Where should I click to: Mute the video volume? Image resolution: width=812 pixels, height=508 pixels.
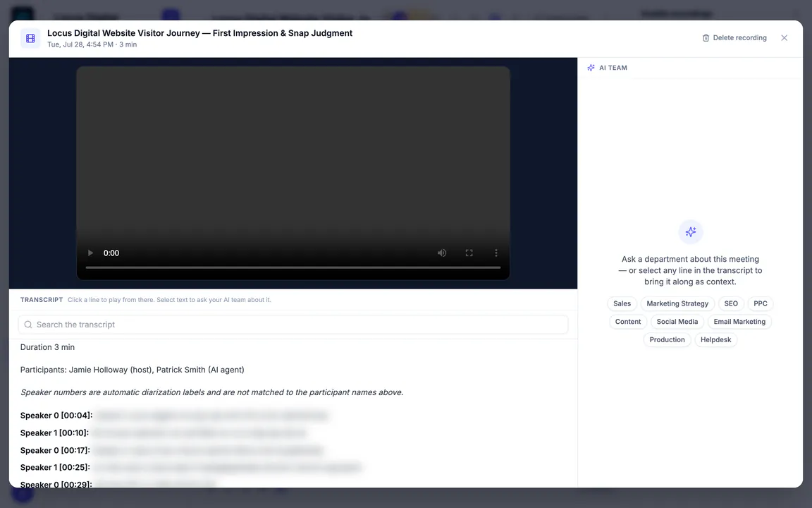(442, 253)
